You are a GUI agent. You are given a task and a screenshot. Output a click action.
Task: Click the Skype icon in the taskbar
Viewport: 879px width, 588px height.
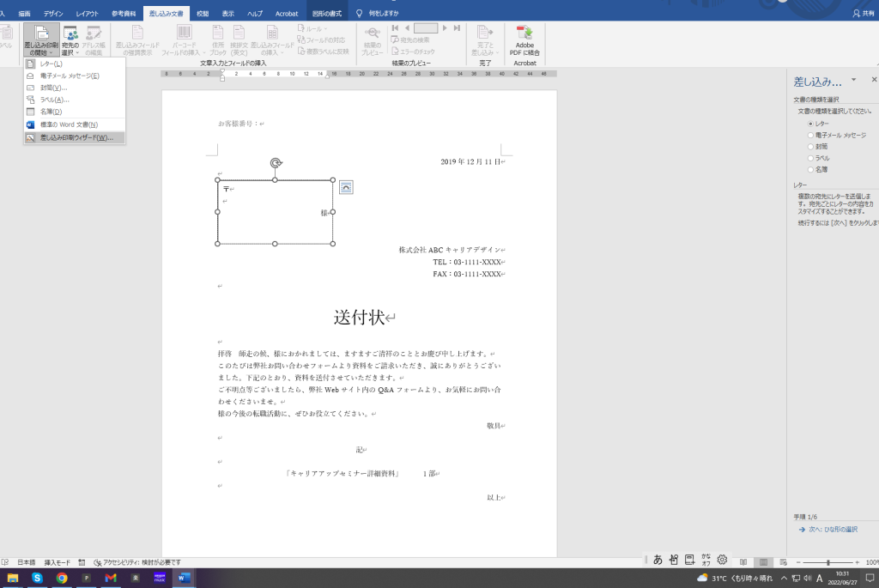37,578
